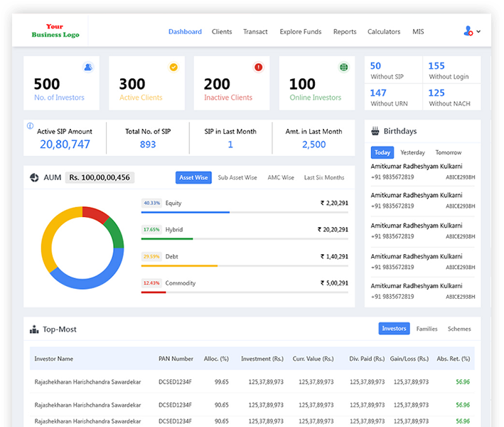Click the Your Business Logo image
This screenshot has height=427, width=504.
pyautogui.click(x=55, y=31)
